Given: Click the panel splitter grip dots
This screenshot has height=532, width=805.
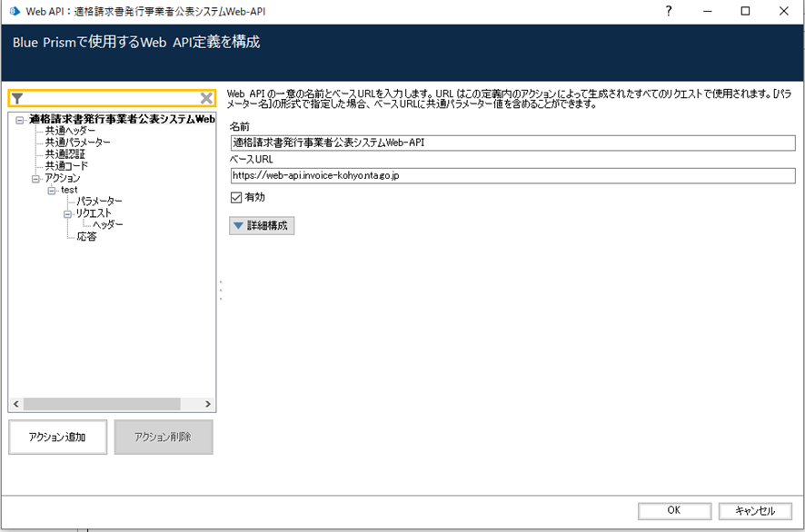Looking at the screenshot, I should click(221, 290).
